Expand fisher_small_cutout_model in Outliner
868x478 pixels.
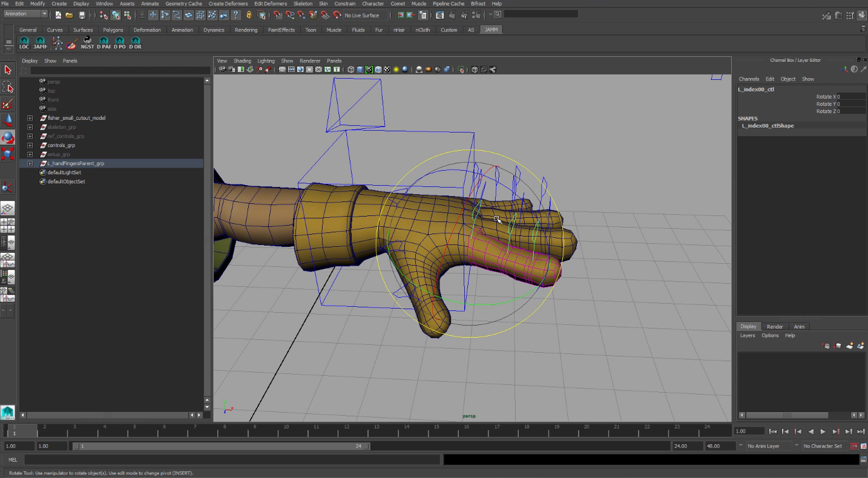pos(30,118)
